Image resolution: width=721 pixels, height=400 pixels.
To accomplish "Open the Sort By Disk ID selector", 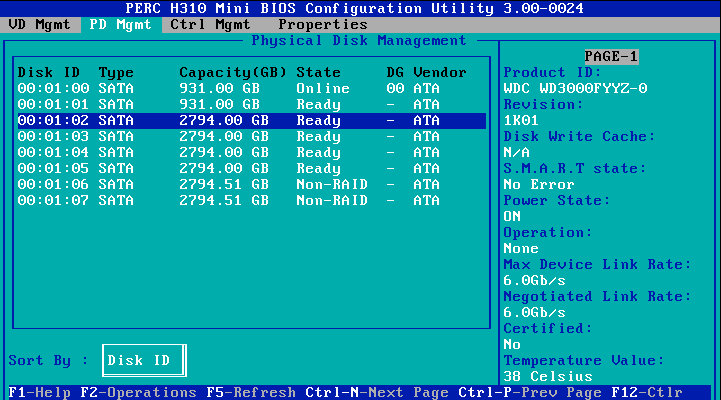I will pyautogui.click(x=145, y=361).
